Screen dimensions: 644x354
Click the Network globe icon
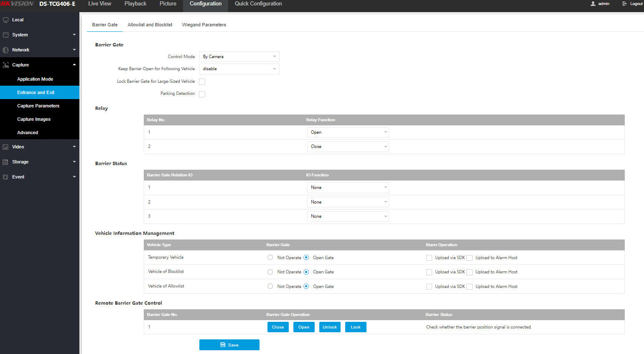tap(6, 50)
